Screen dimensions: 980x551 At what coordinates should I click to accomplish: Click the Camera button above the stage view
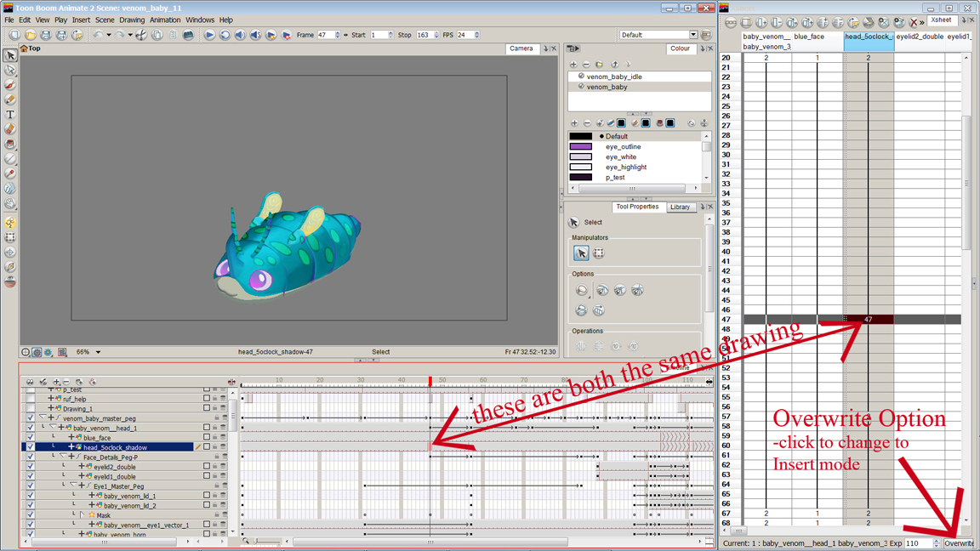(x=521, y=48)
